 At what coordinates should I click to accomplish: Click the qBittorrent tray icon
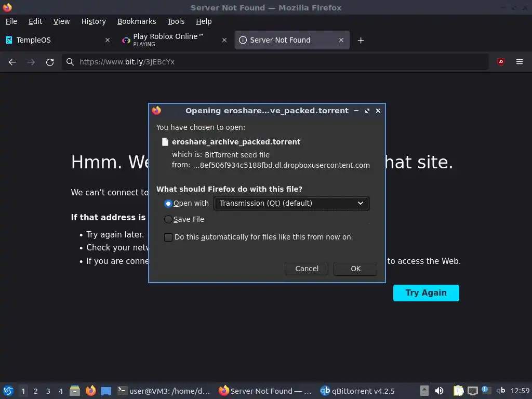pyautogui.click(x=501, y=391)
